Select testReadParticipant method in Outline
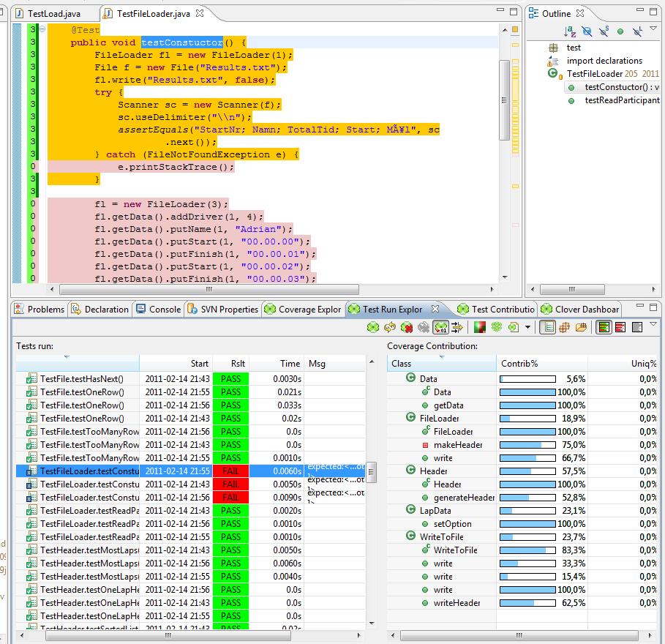Viewport: 665px width, 644px height. 622,100
